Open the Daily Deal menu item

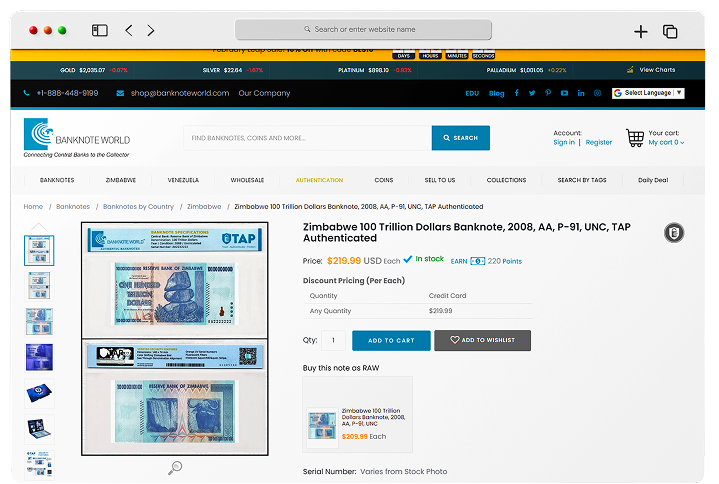click(x=653, y=180)
